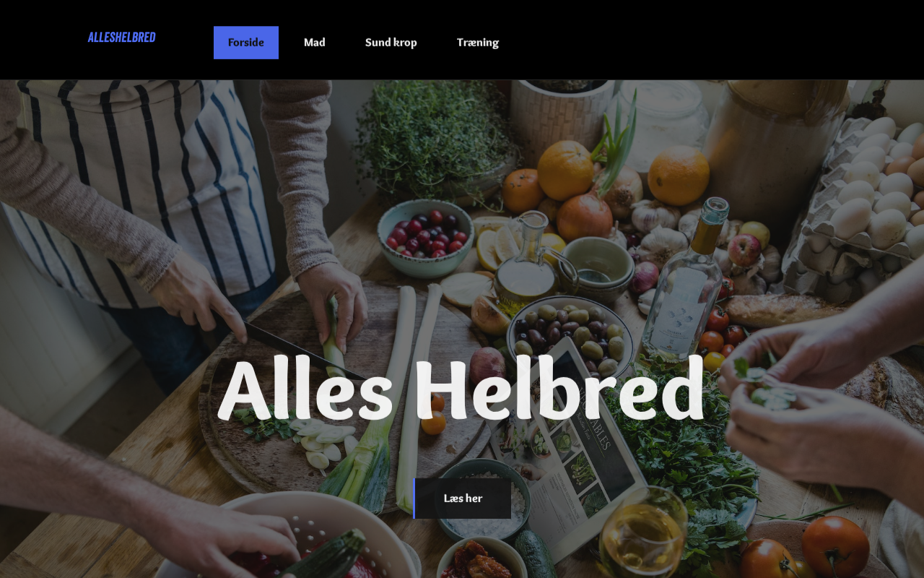Select the Træning navigation link
Image resolution: width=924 pixels, height=578 pixels.
click(x=478, y=43)
